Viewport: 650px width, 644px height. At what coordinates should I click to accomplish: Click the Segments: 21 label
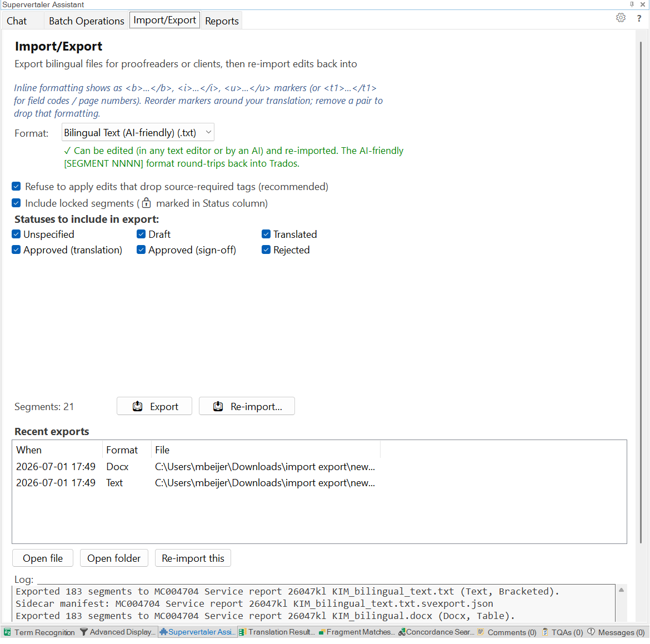[44, 406]
